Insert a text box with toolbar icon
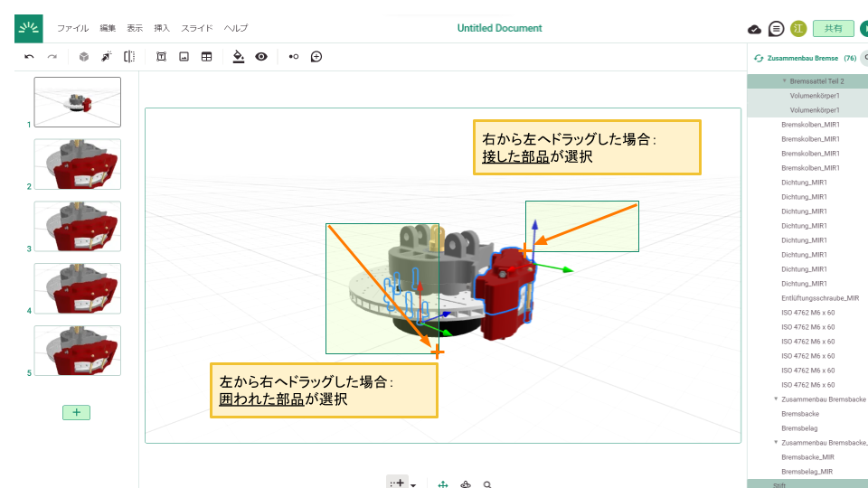Screen dimensions: 868x488 point(161,56)
